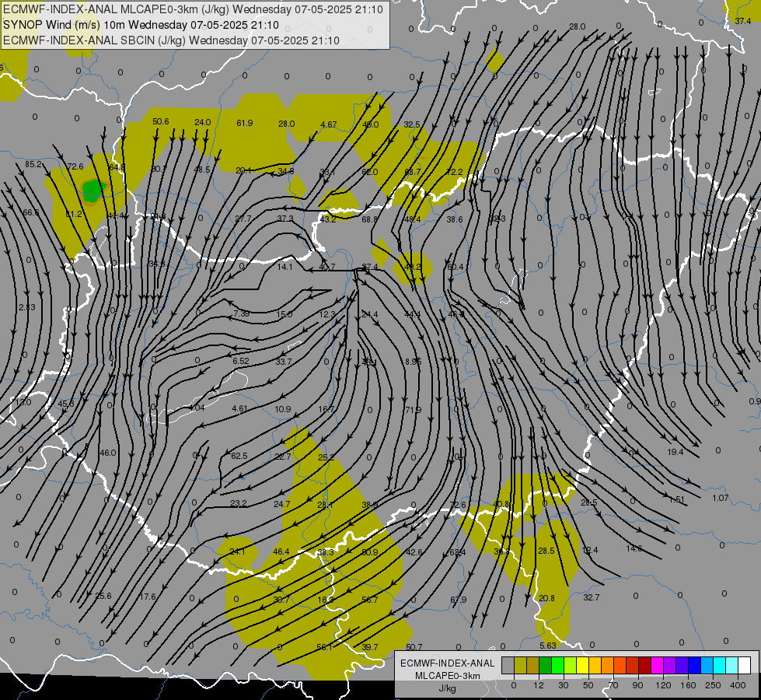Click the map value 32.5
The height and width of the screenshot is (700, 761).
point(412,124)
